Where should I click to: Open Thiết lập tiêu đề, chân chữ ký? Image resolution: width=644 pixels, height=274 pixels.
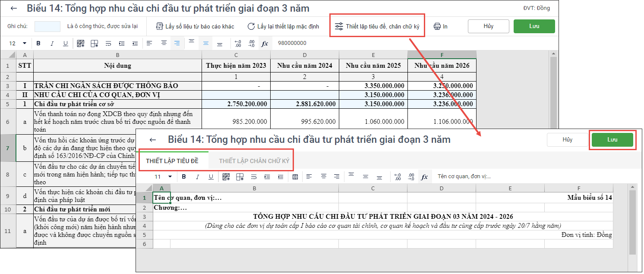[377, 26]
